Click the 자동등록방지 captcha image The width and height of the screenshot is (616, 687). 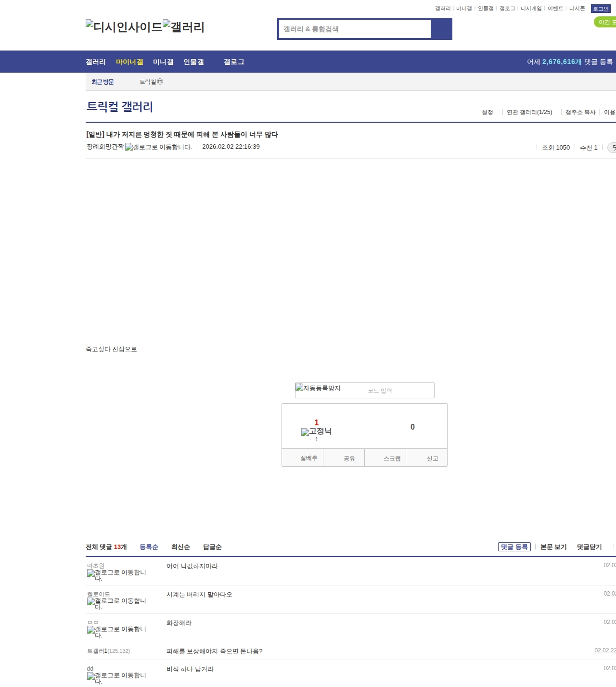(318, 388)
